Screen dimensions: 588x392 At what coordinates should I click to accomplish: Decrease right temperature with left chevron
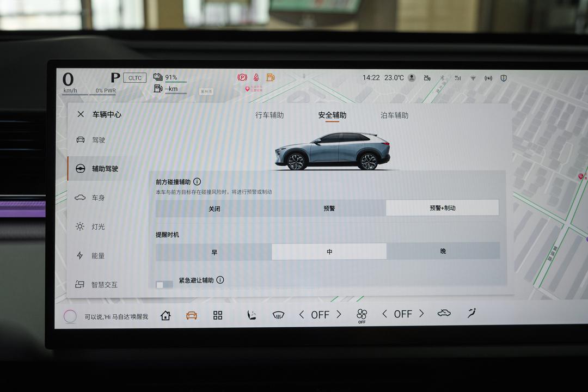pyautogui.click(x=384, y=314)
